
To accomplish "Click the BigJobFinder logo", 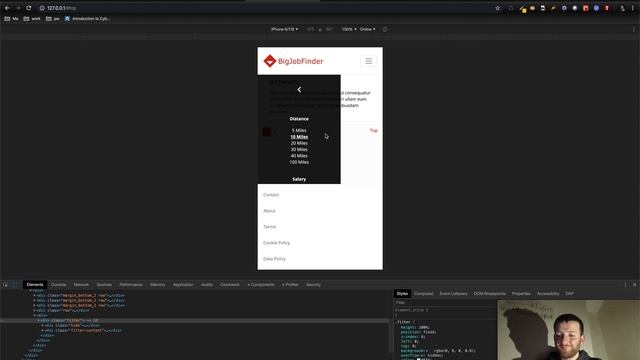I will (293, 61).
